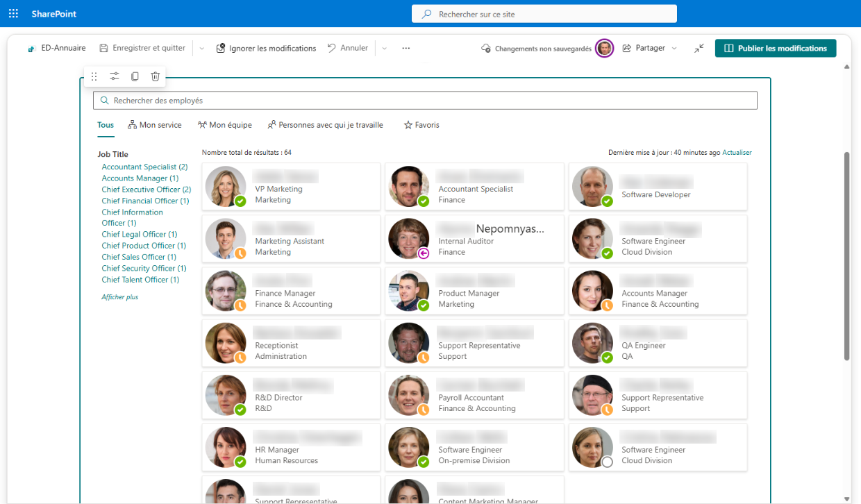Switch to the Mon service tab
This screenshot has height=504, width=861.
[155, 126]
